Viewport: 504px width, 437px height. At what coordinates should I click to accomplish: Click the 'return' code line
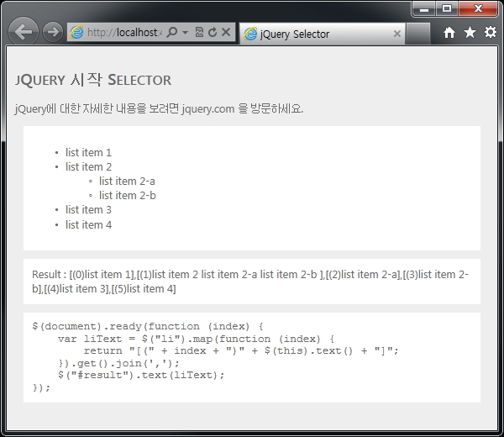pyautogui.click(x=241, y=350)
